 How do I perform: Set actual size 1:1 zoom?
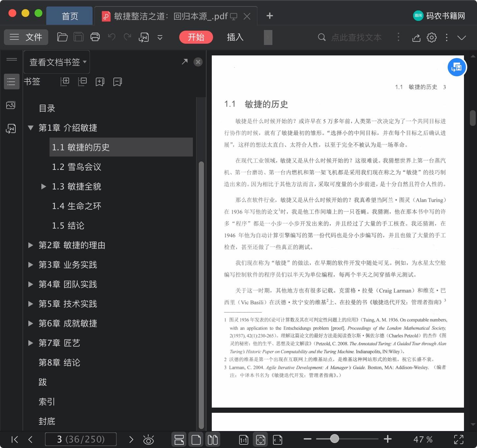point(243,440)
